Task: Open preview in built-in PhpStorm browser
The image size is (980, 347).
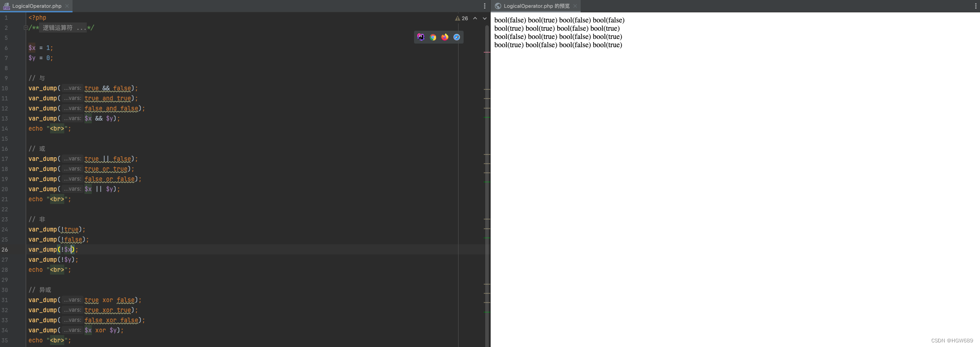Action: (x=421, y=37)
